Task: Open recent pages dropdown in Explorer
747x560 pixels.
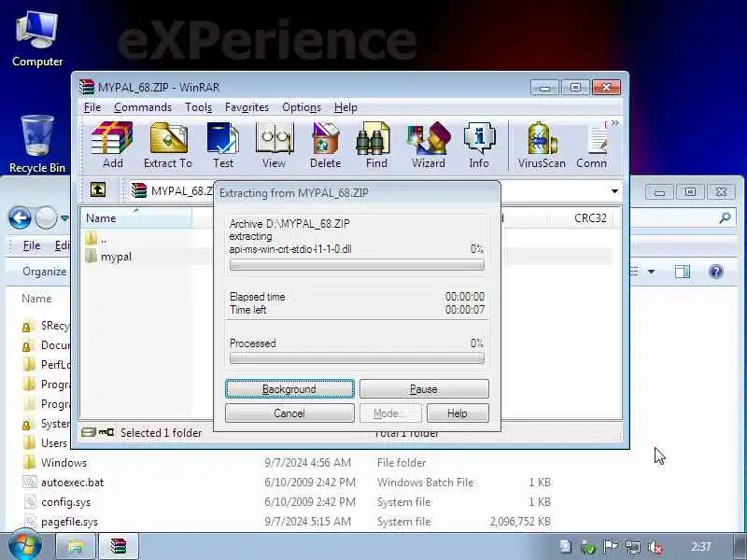Action: [x=64, y=218]
